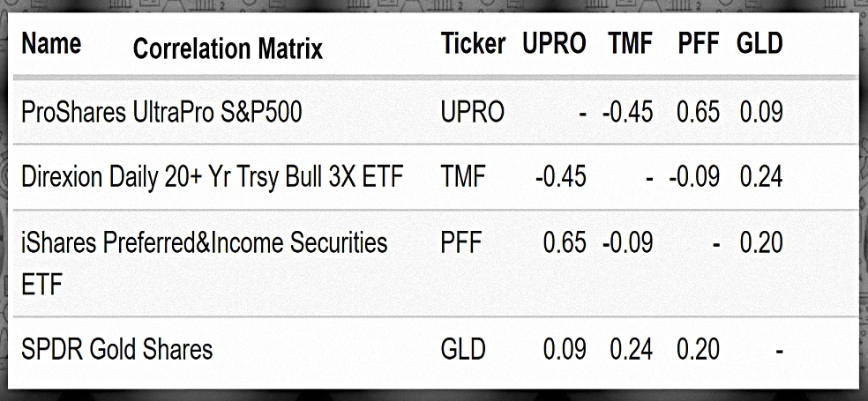Select the 0.20 value in PFF row
The width and height of the screenshot is (868, 401).
(x=761, y=242)
